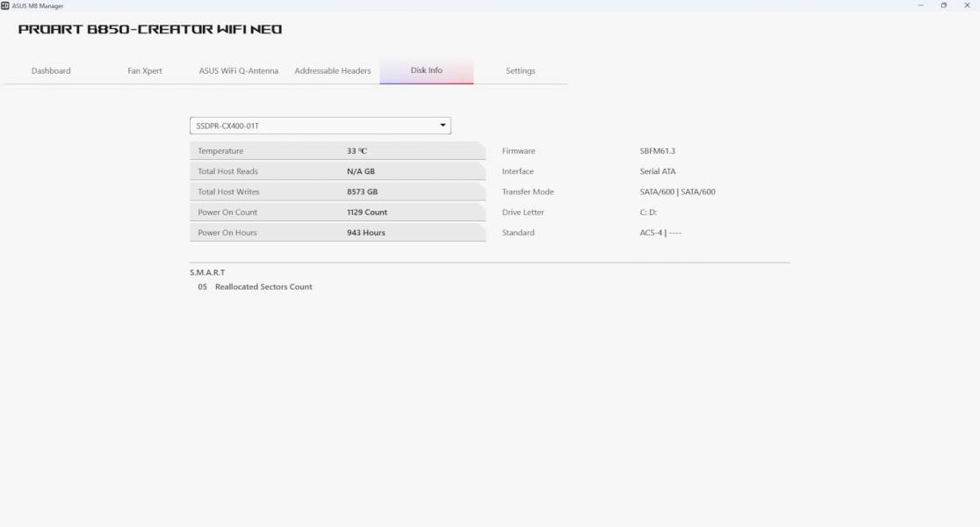The height and width of the screenshot is (527, 980).
Task: Open the SSDPR-CX400-01T drive dropdown
Action: point(320,126)
